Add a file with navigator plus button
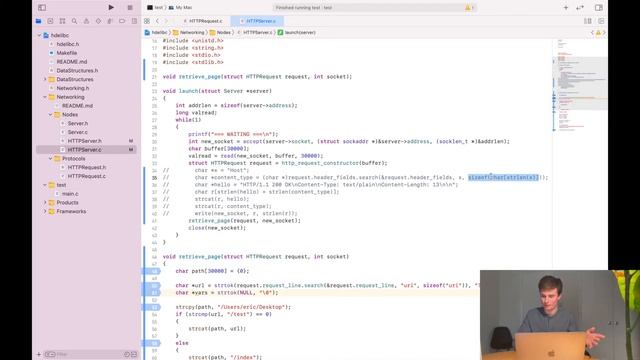 pos(39,354)
